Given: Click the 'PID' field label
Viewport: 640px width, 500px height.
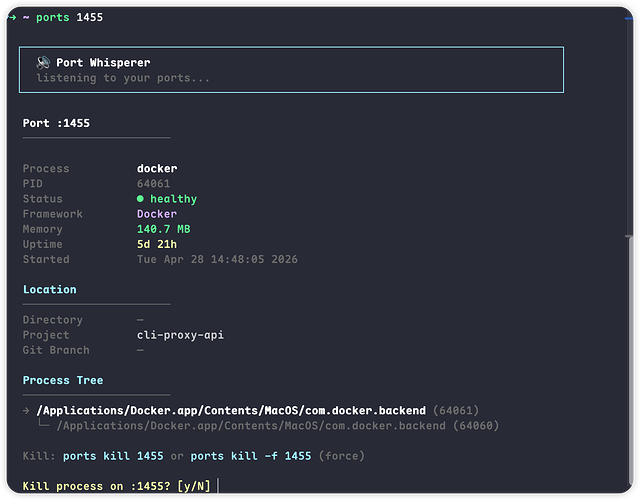Looking at the screenshot, I should [x=32, y=184].
